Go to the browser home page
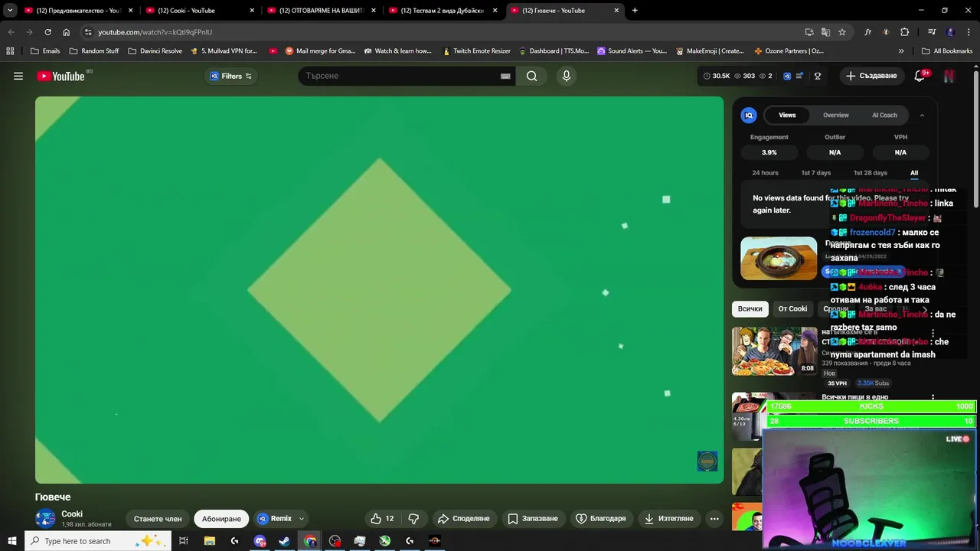This screenshot has height=551, width=980. point(67,32)
